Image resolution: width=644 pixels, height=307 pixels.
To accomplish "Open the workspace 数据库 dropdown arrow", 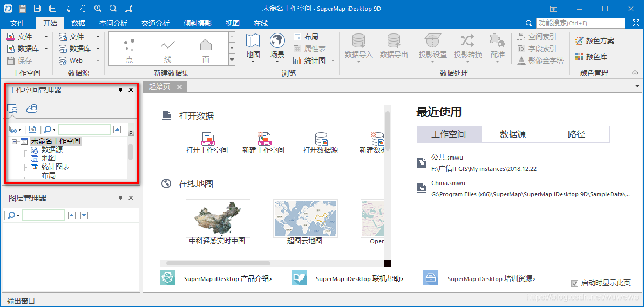I will pyautogui.click(x=46, y=49).
